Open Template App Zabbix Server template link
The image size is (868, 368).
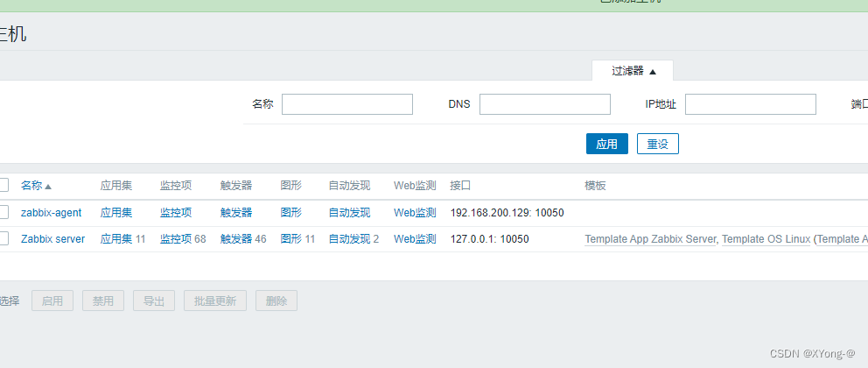coord(650,239)
